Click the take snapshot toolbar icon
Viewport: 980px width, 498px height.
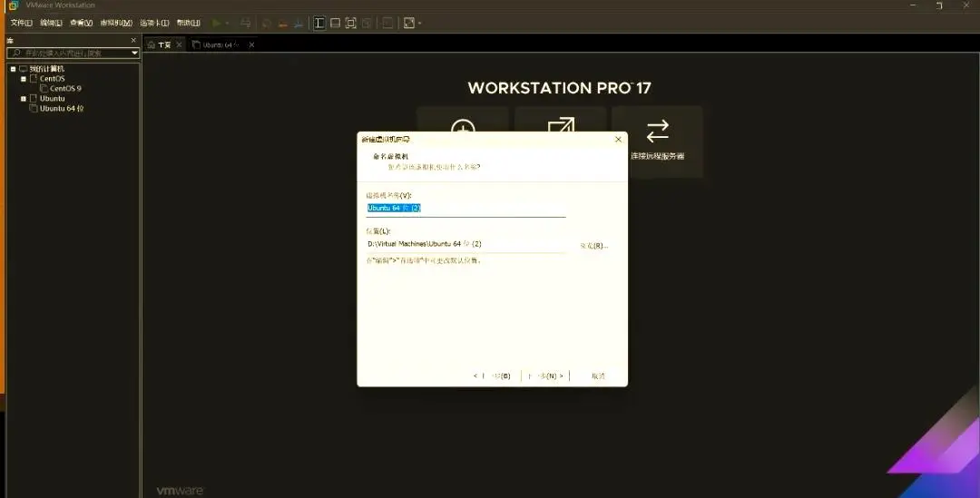pyautogui.click(x=267, y=23)
